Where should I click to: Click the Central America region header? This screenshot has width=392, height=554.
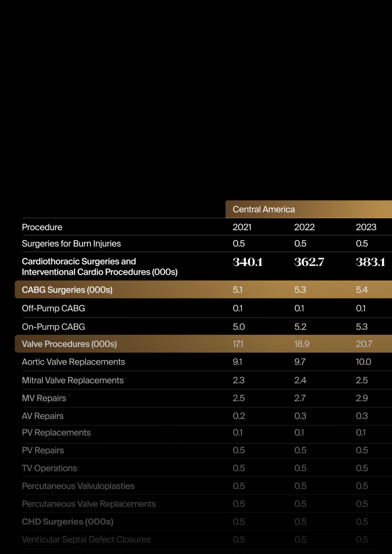pos(264,209)
